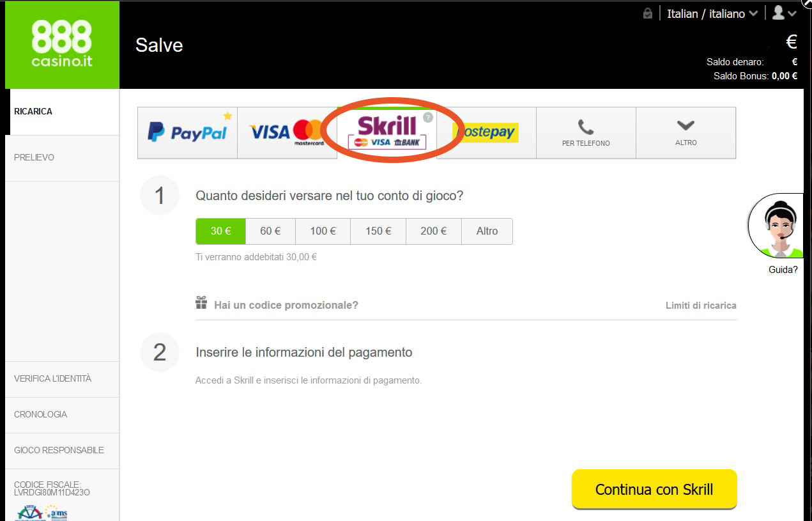The image size is (812, 521).
Task: Select the 60 € deposit amount
Action: pos(270,231)
